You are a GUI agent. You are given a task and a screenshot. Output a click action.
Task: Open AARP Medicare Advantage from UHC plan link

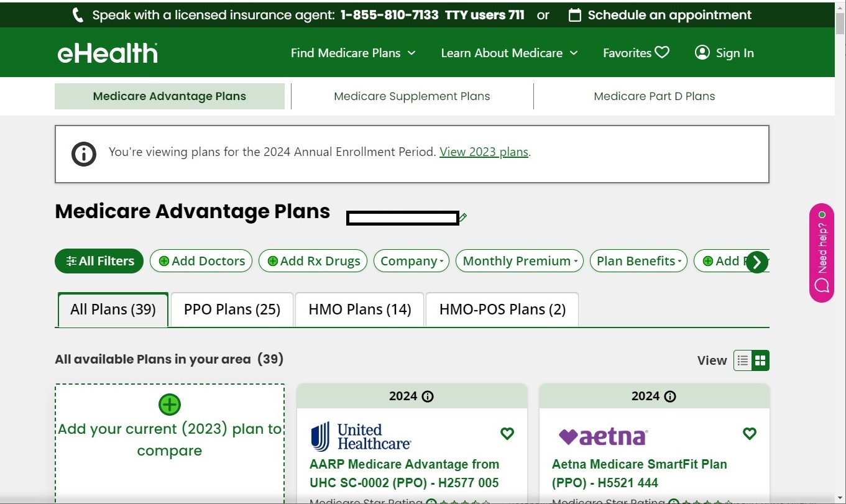coord(404,474)
